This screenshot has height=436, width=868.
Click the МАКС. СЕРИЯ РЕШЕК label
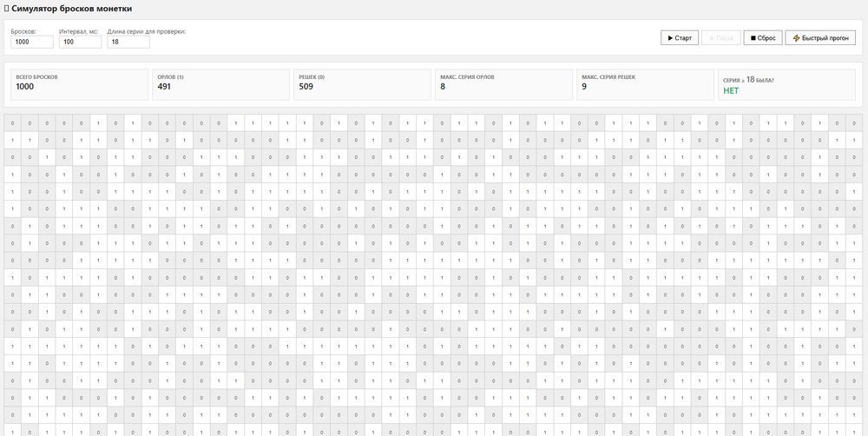(608, 77)
